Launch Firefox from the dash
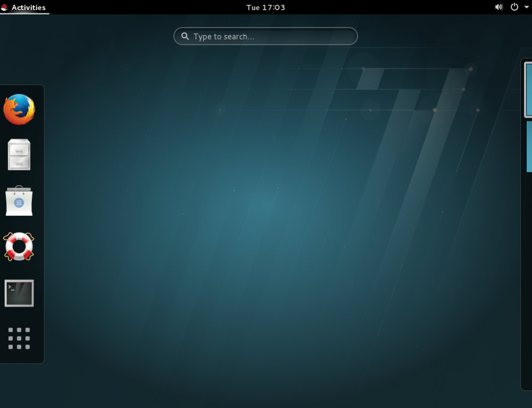This screenshot has width=532, height=408. coord(19,110)
